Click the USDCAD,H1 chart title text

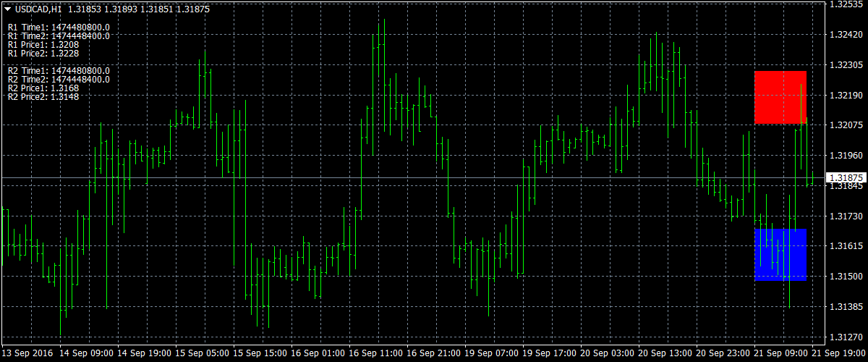[38, 9]
